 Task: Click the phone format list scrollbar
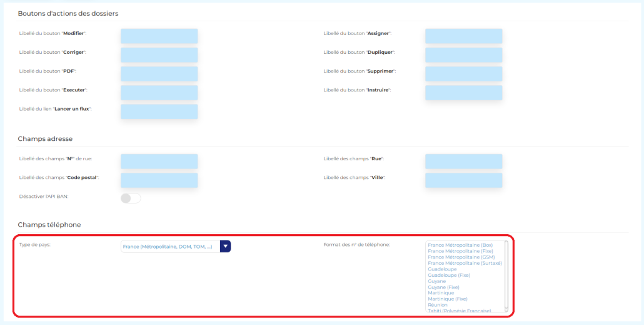point(506,276)
